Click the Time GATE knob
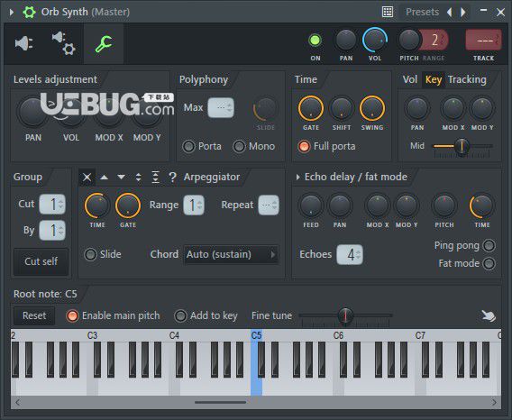 (x=310, y=108)
